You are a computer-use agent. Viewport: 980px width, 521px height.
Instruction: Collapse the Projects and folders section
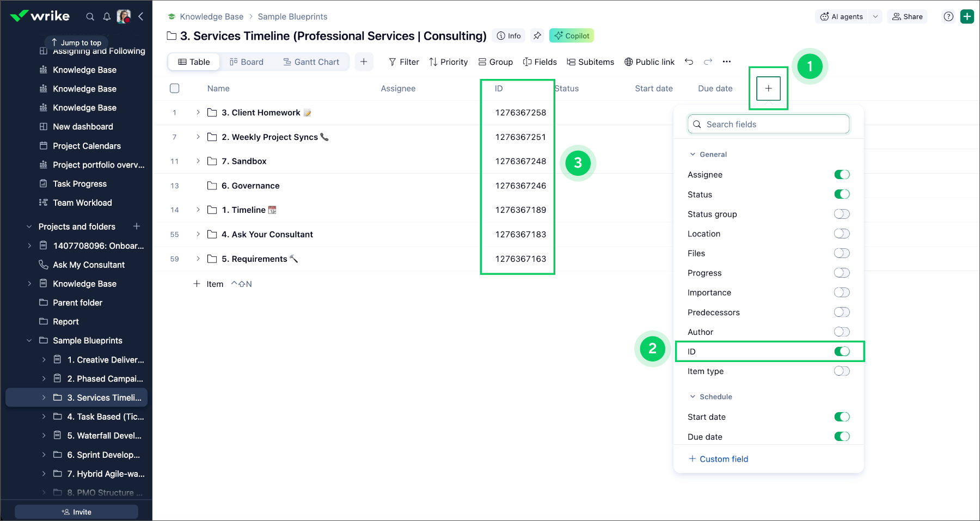[29, 226]
